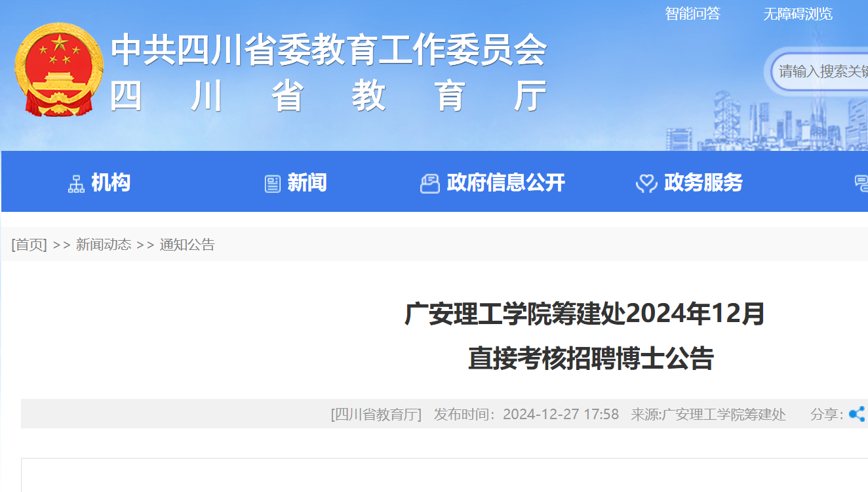
Task: Click the 四川省教育厅 heading text
Action: (329, 97)
